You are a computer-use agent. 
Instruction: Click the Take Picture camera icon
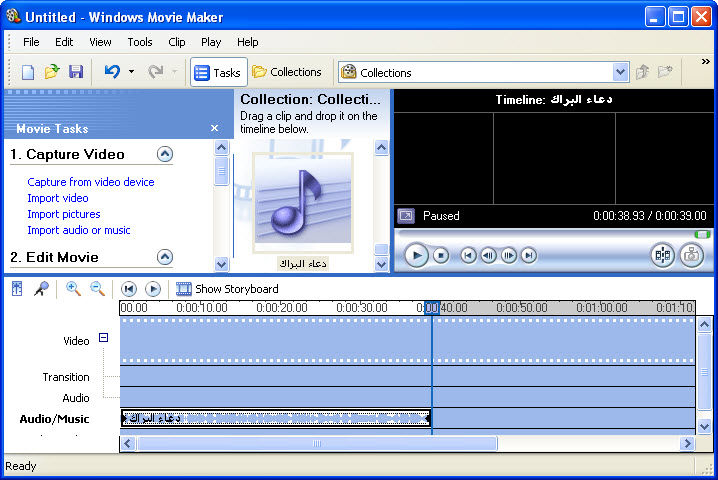(691, 255)
